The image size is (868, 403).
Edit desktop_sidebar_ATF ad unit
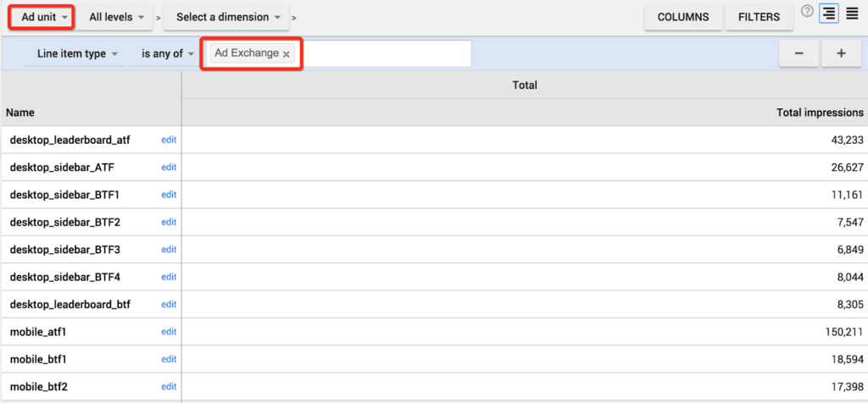(x=169, y=167)
